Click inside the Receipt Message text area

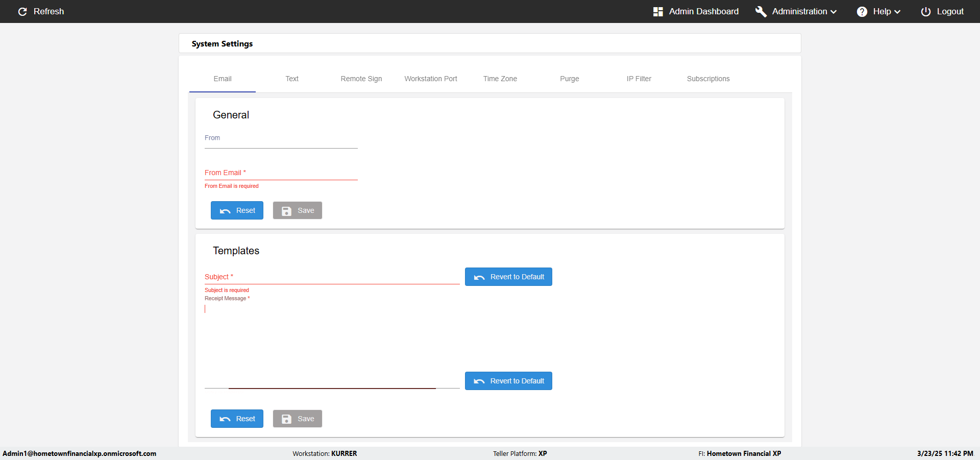pos(332,345)
